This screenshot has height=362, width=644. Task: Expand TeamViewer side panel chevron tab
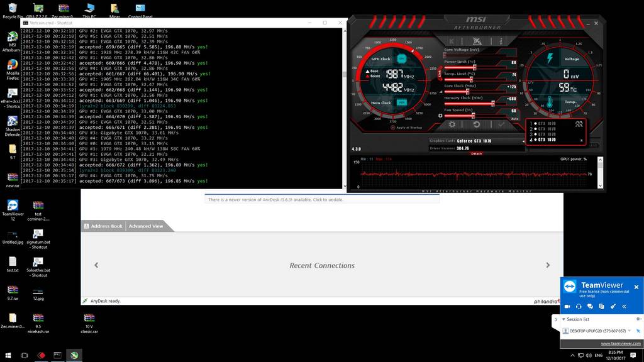[556, 319]
